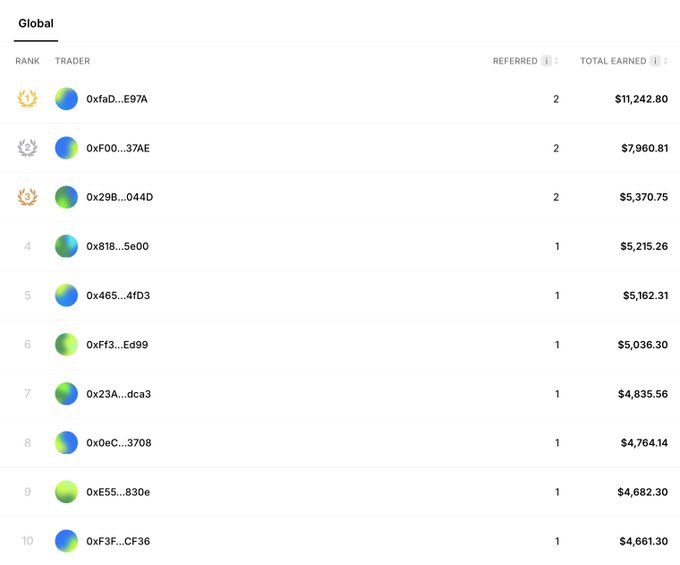Select total earned $4,682.30

tap(642, 492)
